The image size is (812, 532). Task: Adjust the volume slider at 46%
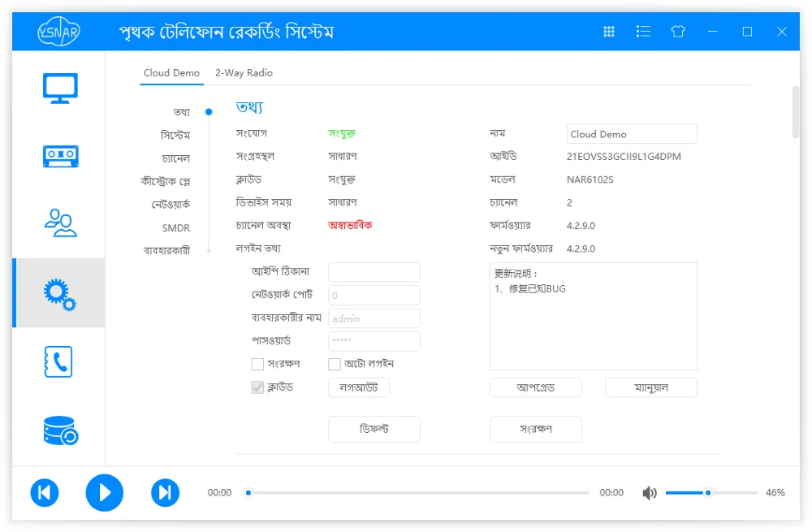[708, 493]
